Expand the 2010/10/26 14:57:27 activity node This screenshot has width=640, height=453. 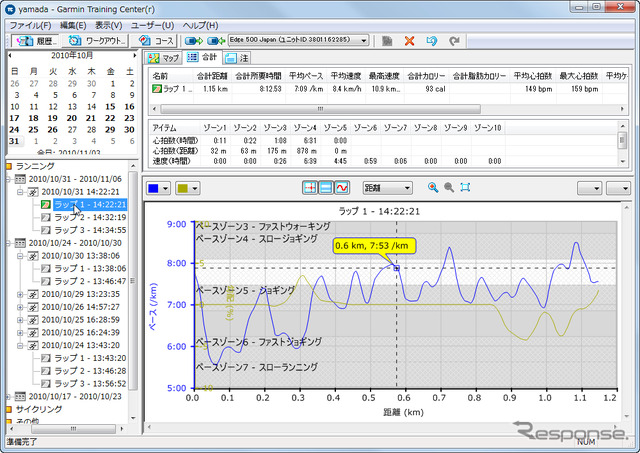point(20,307)
